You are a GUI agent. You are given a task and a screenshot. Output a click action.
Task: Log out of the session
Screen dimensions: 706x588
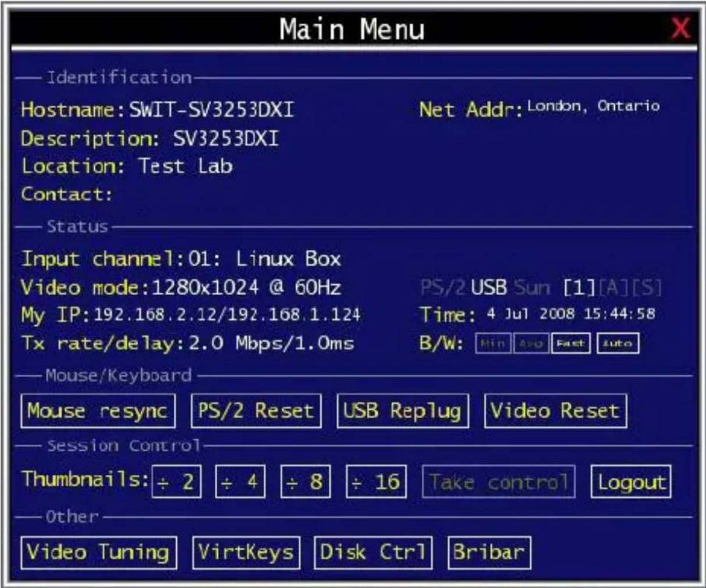click(631, 481)
